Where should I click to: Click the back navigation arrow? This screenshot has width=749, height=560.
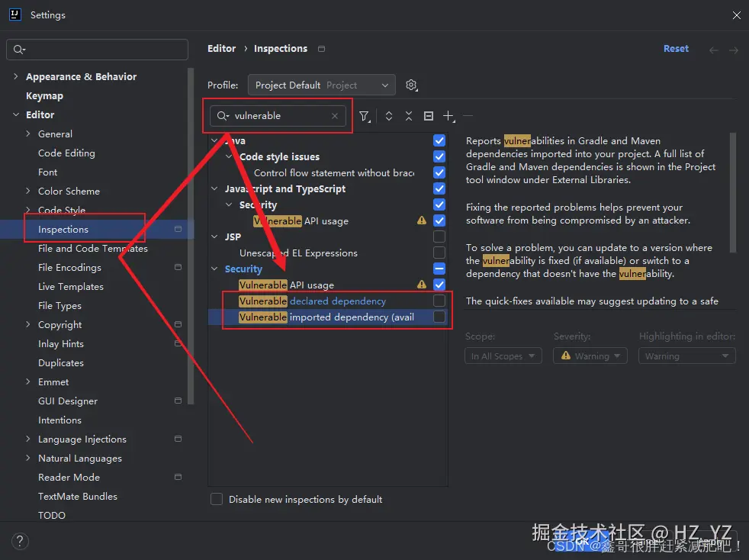[714, 50]
